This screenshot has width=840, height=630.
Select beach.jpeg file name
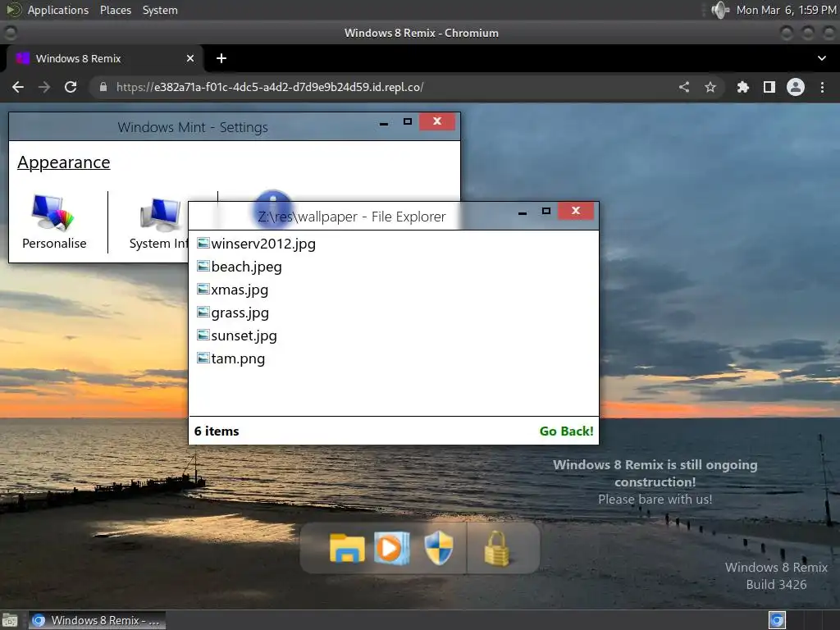[246, 267]
